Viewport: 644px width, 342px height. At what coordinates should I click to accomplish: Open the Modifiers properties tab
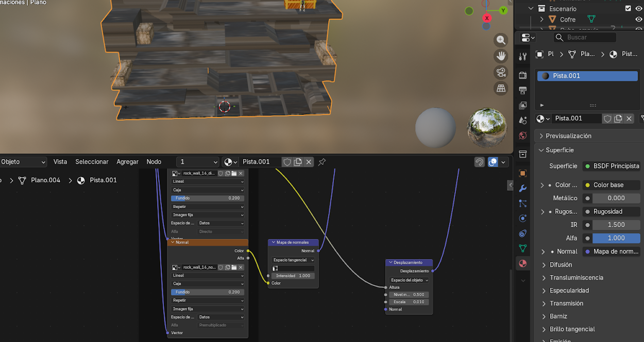coord(523,189)
